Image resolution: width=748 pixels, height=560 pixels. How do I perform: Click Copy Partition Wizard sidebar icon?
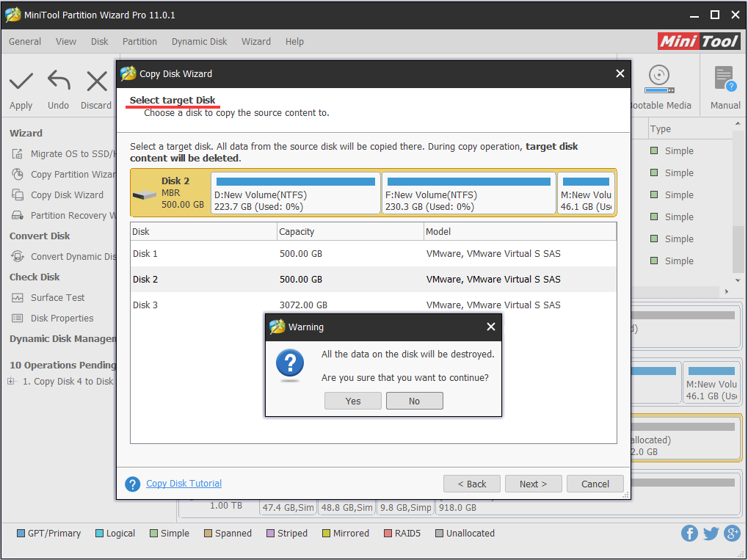click(x=18, y=174)
